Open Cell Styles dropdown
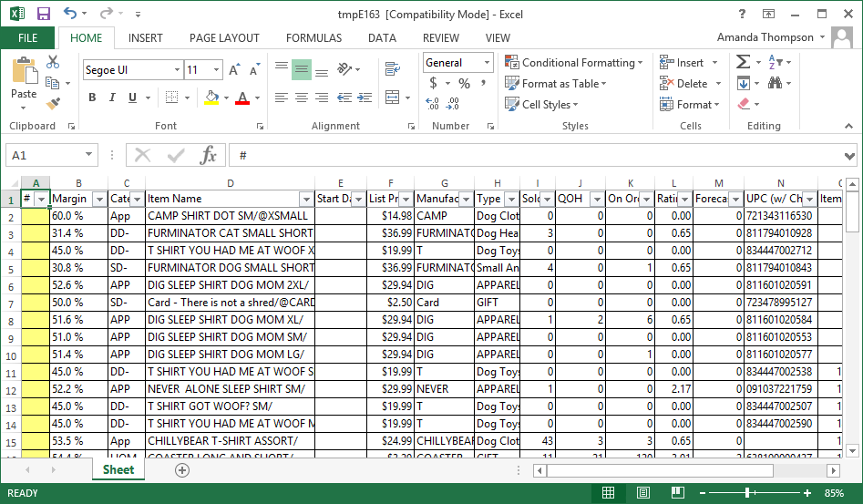This screenshot has height=504, width=863. tap(541, 105)
